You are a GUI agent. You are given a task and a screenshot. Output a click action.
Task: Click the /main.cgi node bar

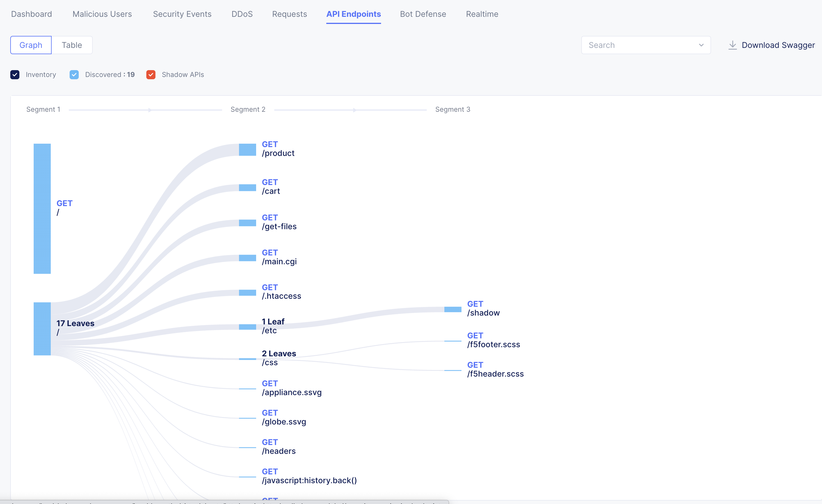(247, 258)
